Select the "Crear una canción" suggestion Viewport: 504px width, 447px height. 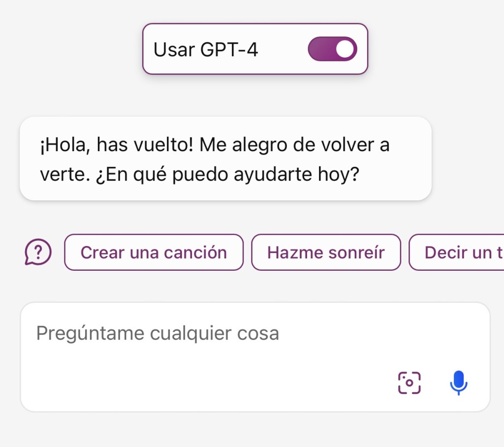pos(154,253)
